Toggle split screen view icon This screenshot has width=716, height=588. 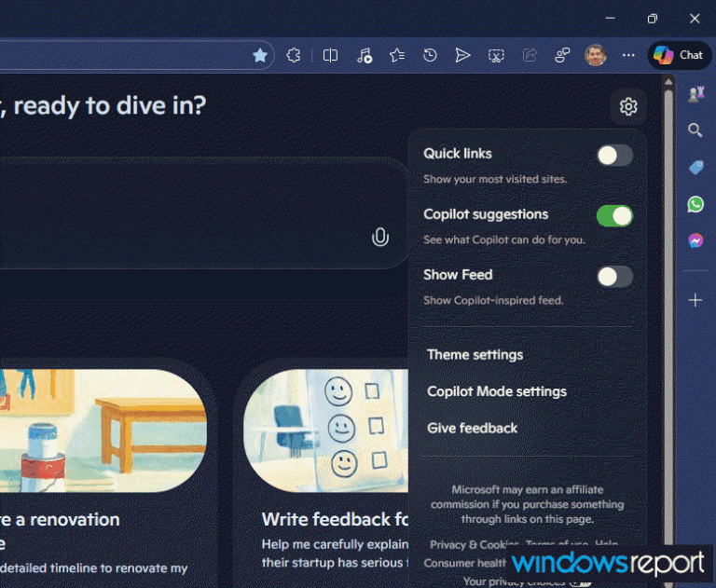330,56
